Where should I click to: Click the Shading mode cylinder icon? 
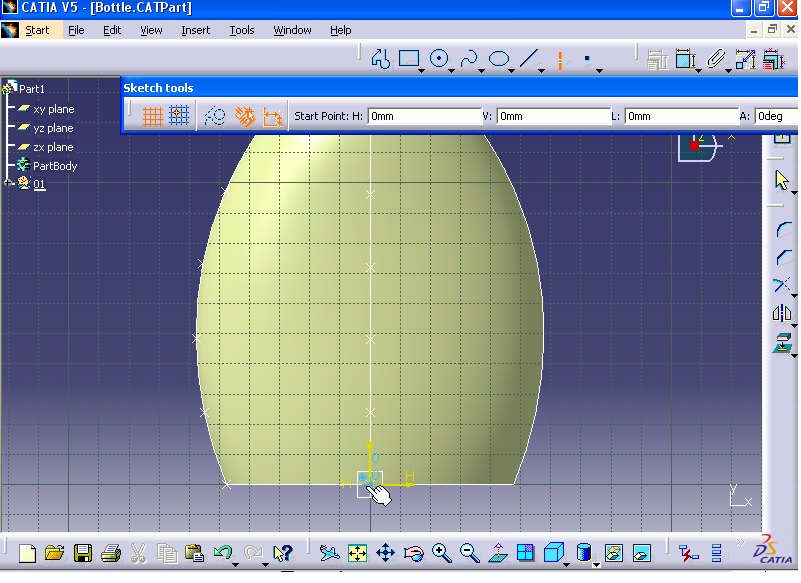(x=583, y=552)
